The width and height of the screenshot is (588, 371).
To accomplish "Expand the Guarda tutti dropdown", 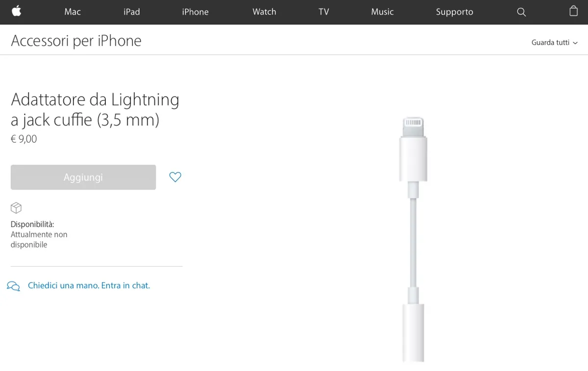I will coord(555,43).
